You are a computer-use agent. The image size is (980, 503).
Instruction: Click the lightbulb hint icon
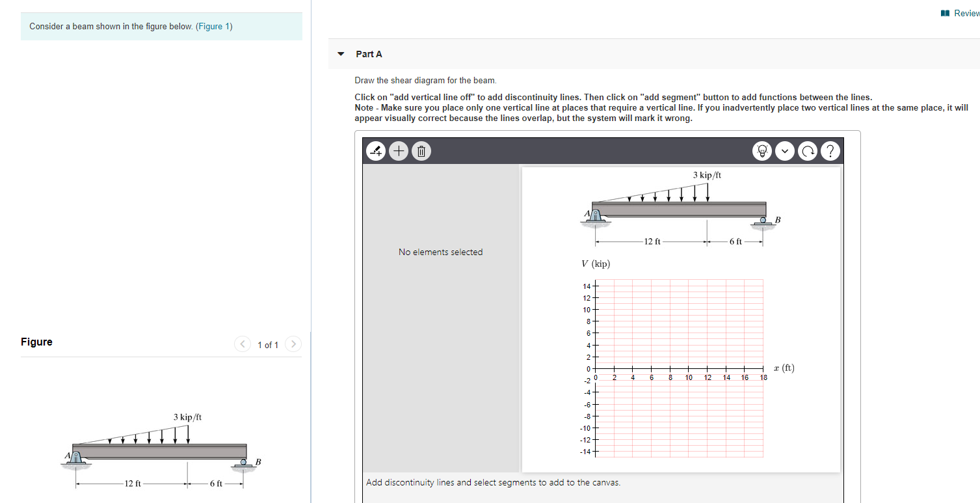coord(761,152)
